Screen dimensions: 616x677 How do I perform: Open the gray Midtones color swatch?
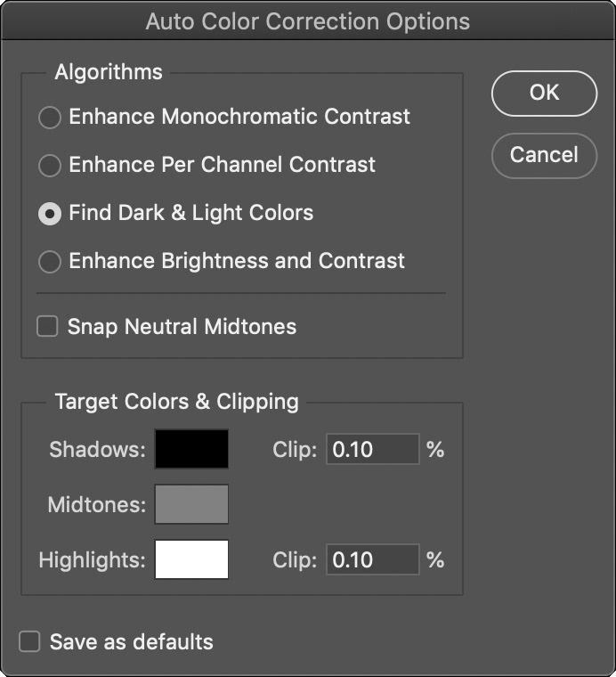point(191,504)
